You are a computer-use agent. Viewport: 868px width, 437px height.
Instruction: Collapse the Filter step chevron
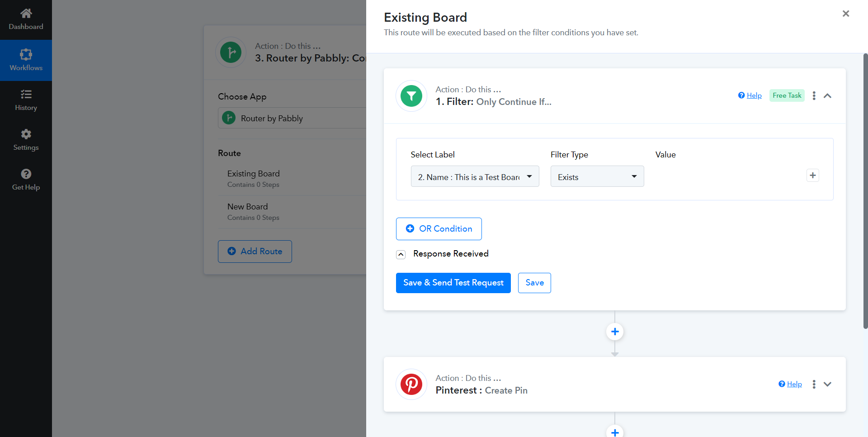tap(828, 95)
